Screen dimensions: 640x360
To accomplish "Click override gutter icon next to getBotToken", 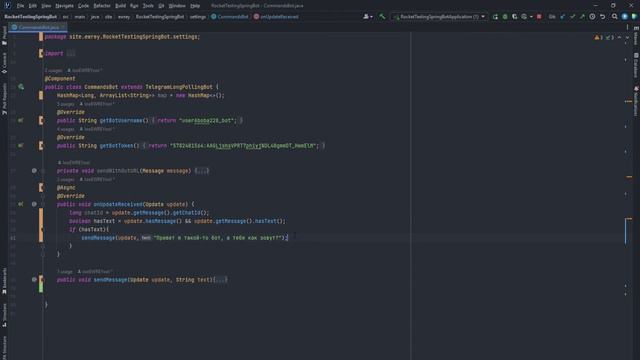I will 20,145.
